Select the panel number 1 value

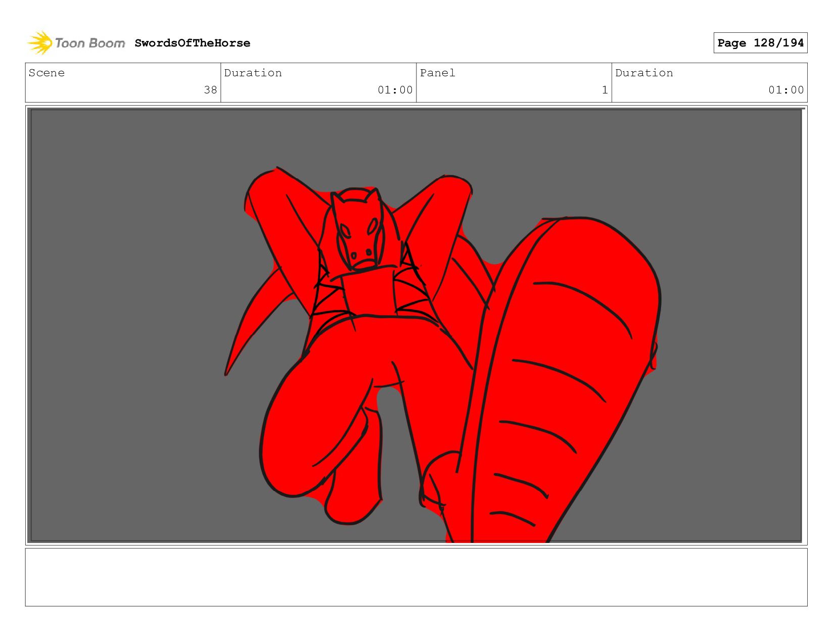tap(605, 90)
